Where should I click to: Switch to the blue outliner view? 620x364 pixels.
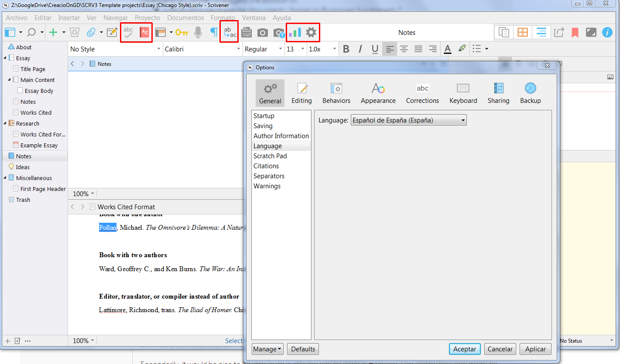tap(541, 32)
